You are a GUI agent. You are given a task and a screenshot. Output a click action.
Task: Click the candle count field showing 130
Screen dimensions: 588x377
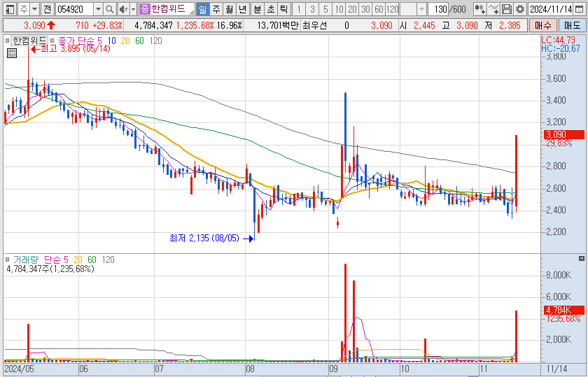tap(438, 9)
